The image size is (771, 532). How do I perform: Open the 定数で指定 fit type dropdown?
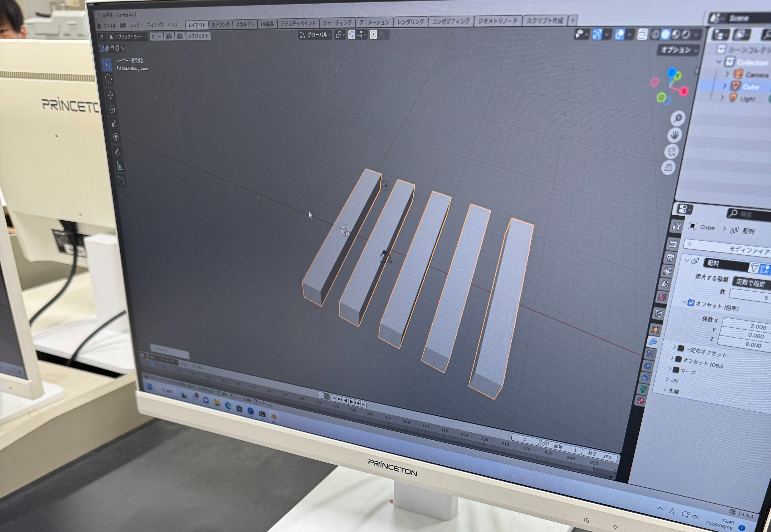(751, 283)
